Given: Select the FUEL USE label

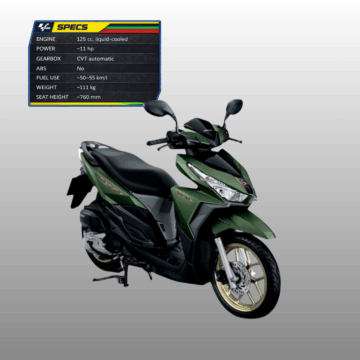Looking at the screenshot, I should pos(48,78).
